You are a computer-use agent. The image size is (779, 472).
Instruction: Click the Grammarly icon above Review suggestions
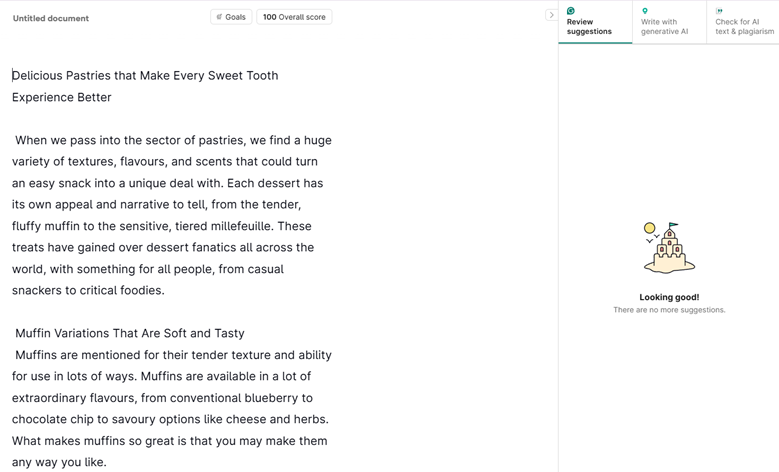pos(571,11)
